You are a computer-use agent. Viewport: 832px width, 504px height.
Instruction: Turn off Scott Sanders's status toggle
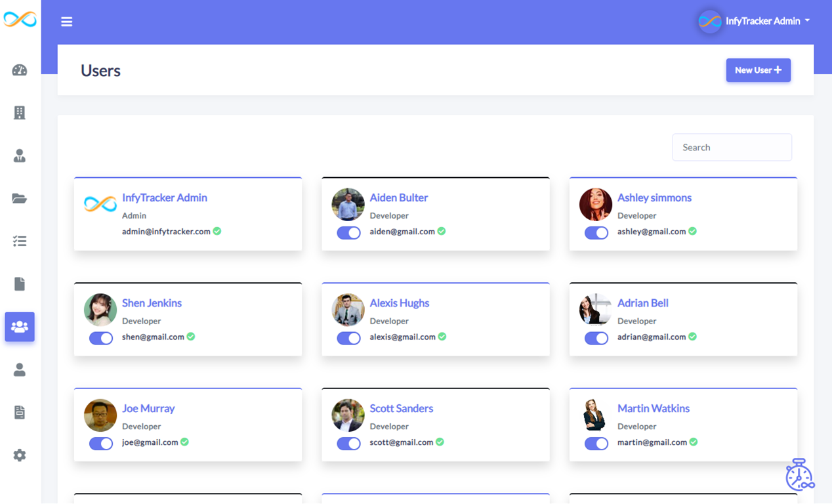[x=348, y=443]
